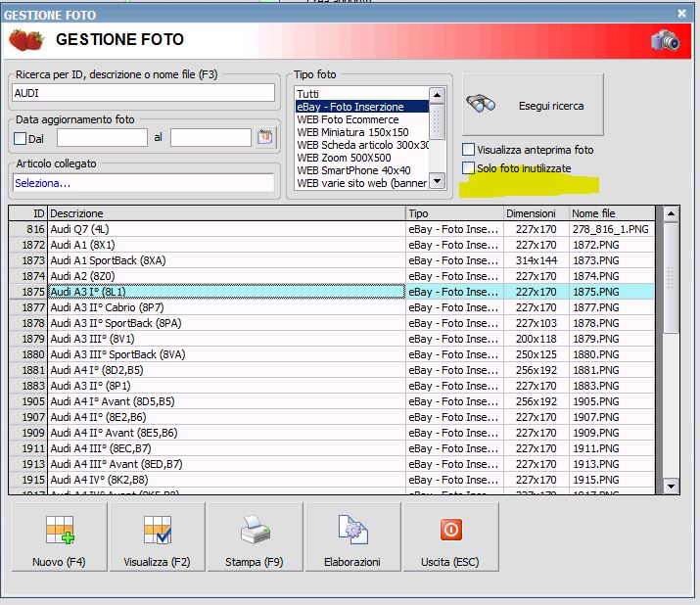Screen dimensions: 700x605
Task: Toggle Visualizza anteprima foto checkbox
Action: click(x=468, y=150)
